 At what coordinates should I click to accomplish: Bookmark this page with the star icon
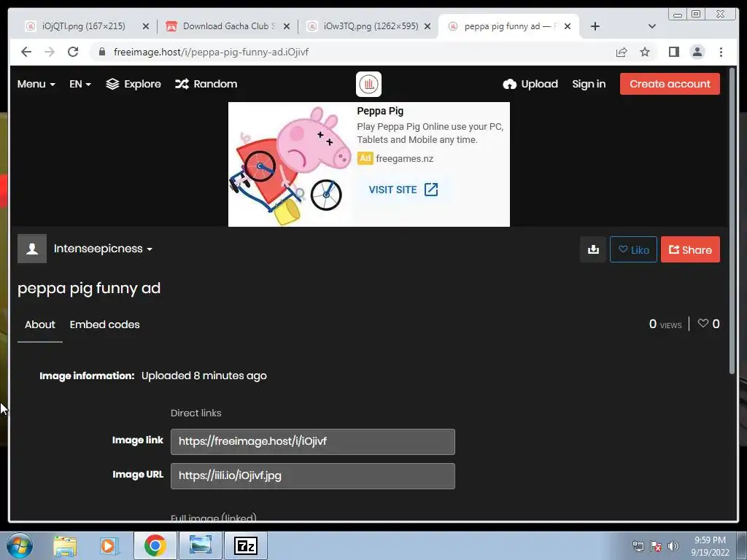tap(645, 52)
